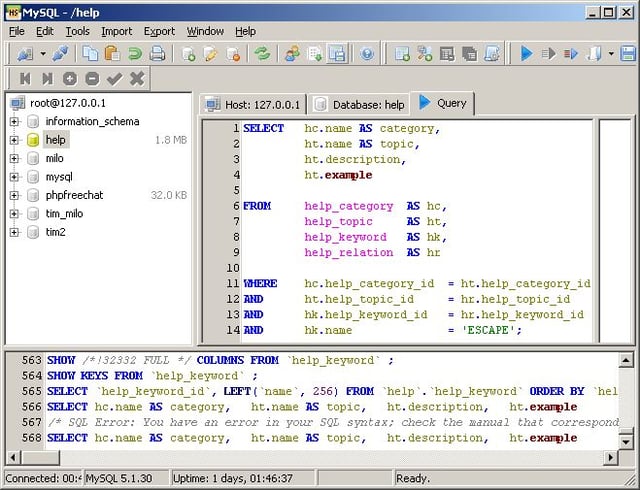Image resolution: width=640 pixels, height=490 pixels.
Task: Open dropdown arrow next to Load SQL file
Action: 611,53
